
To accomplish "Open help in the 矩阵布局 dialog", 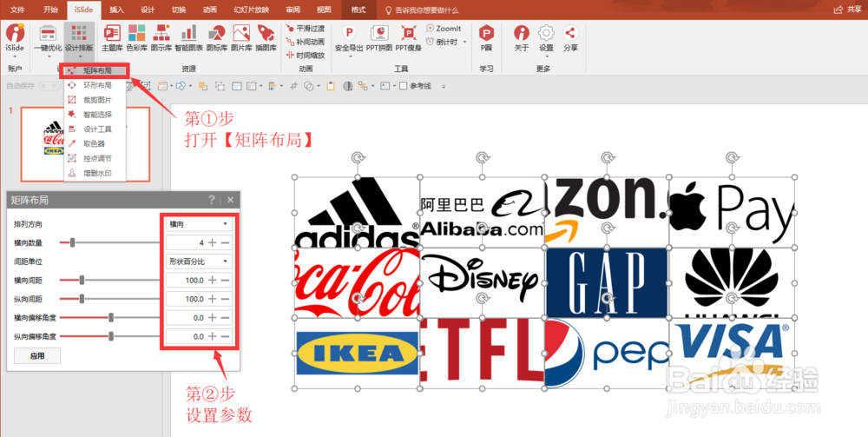I will (212, 200).
